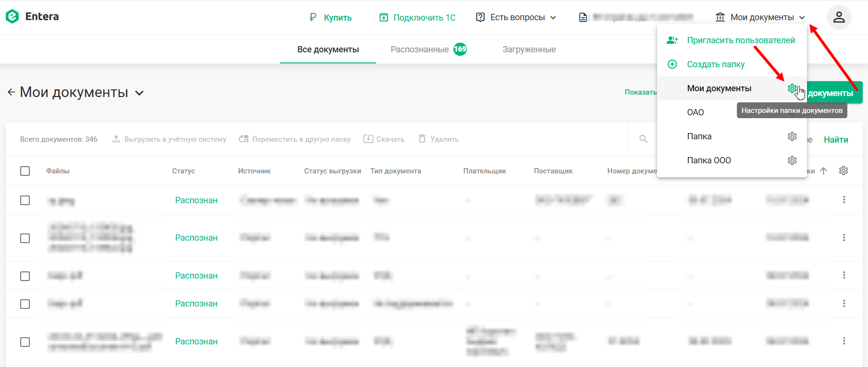Click the search magnifier icon
This screenshot has height=367, width=868.
click(x=643, y=139)
